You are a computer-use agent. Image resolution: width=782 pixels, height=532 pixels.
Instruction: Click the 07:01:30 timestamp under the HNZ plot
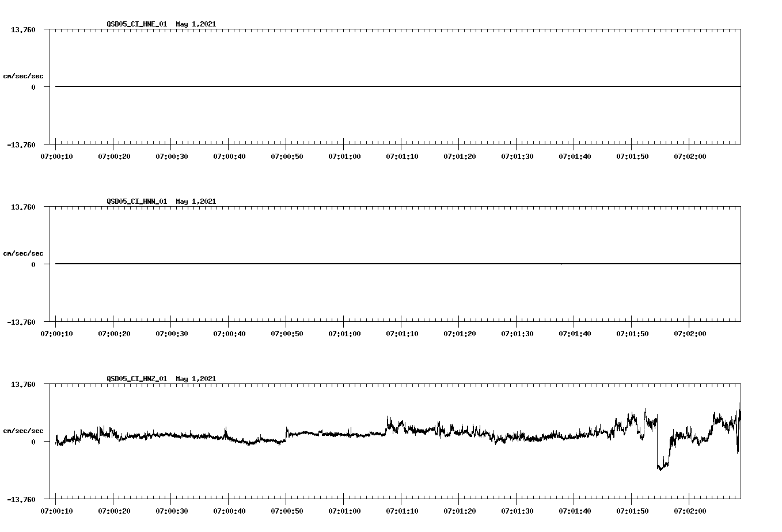click(517, 510)
